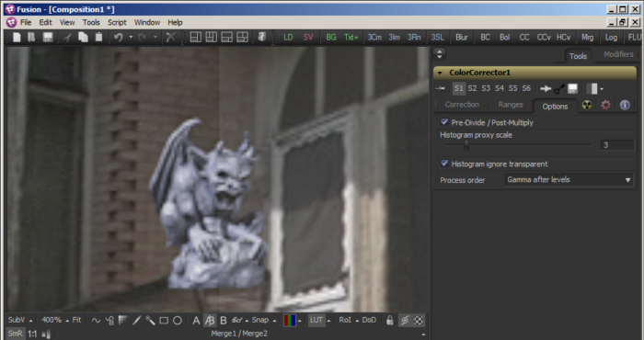Open the File menu

(x=26, y=22)
